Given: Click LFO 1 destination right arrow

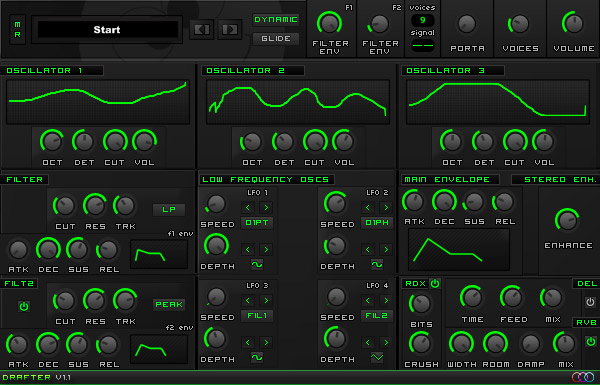Looking at the screenshot, I should click(x=266, y=208).
